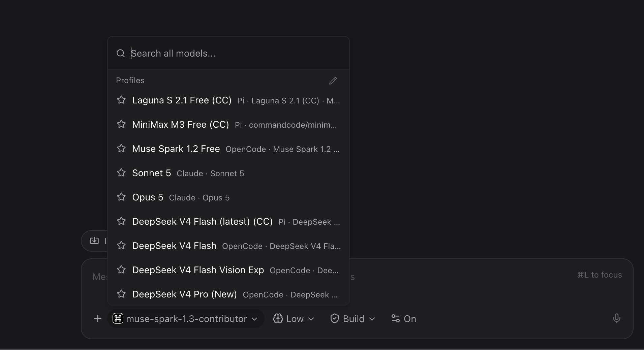This screenshot has width=644, height=350.
Task: Click the command-key icon beside muse-spark-1.3-contributor
Action: pyautogui.click(x=118, y=318)
